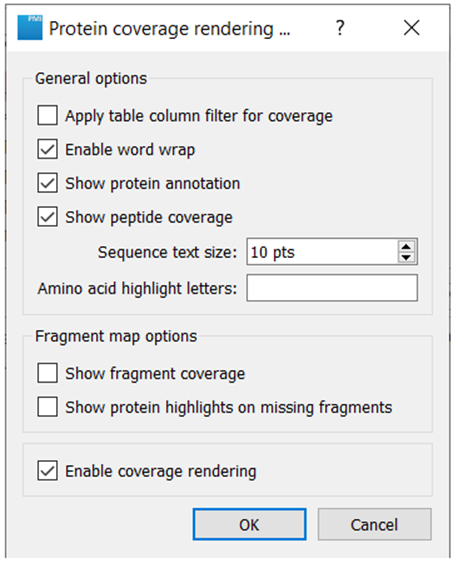The image size is (453, 563).
Task: Confirm settings with the OK button
Action: (x=249, y=525)
